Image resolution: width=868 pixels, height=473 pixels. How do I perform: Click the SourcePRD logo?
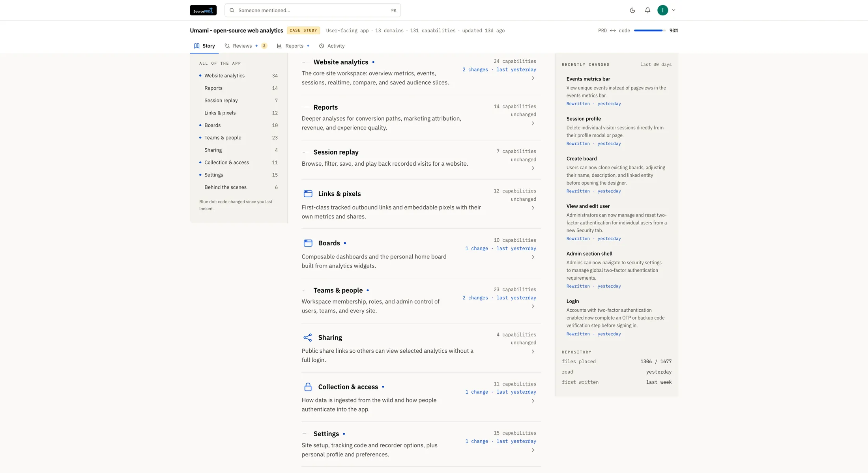pos(203,10)
